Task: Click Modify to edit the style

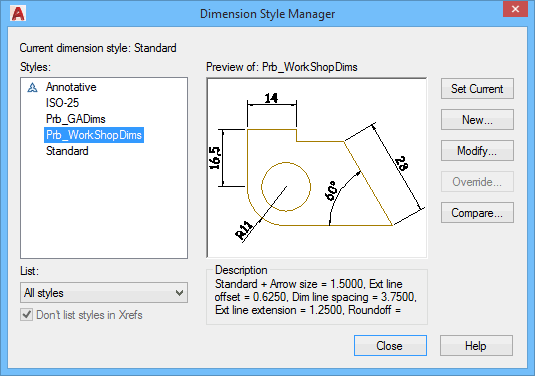Action: pyautogui.click(x=477, y=150)
